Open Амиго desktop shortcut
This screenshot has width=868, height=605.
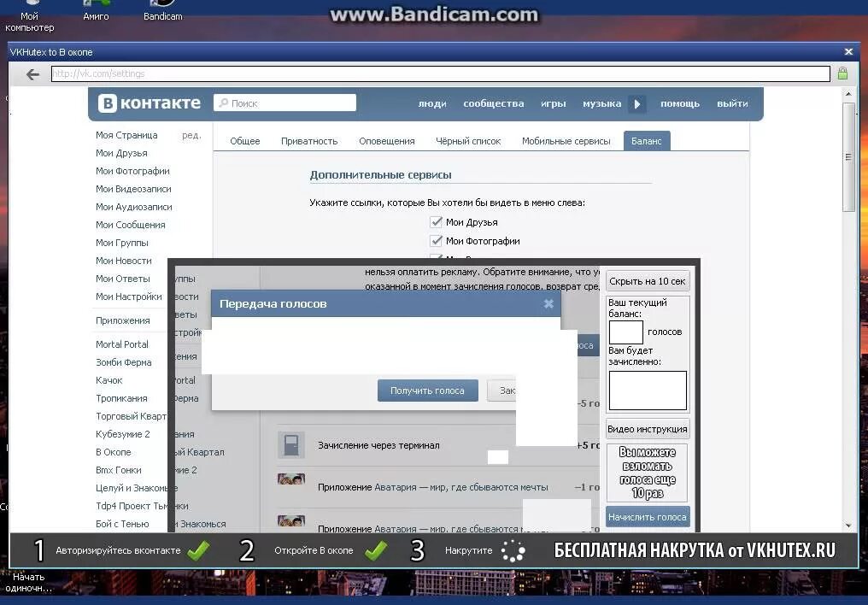click(x=96, y=11)
